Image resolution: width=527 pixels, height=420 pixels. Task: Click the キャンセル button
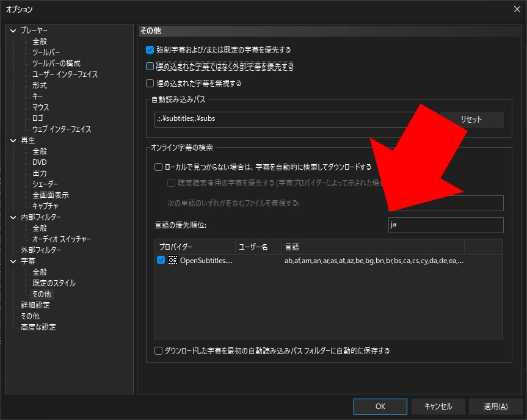pos(438,407)
